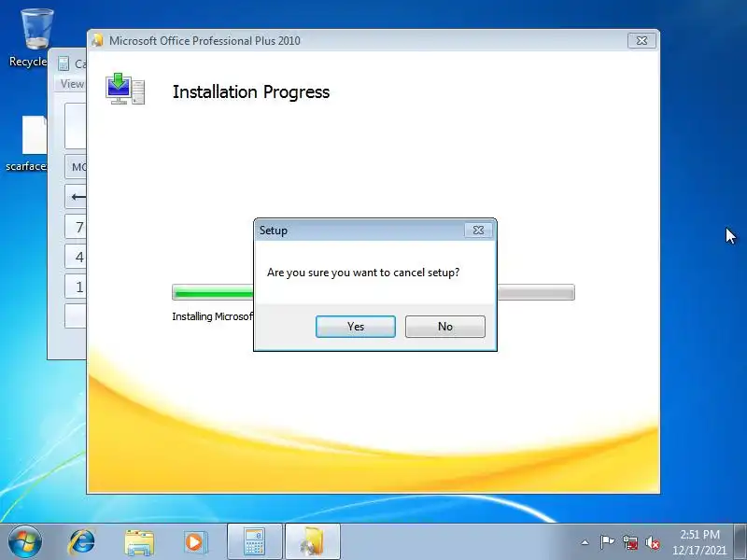Screen dimensions: 747x560
Task: Show hidden tray icons arrow
Action: [x=585, y=542]
